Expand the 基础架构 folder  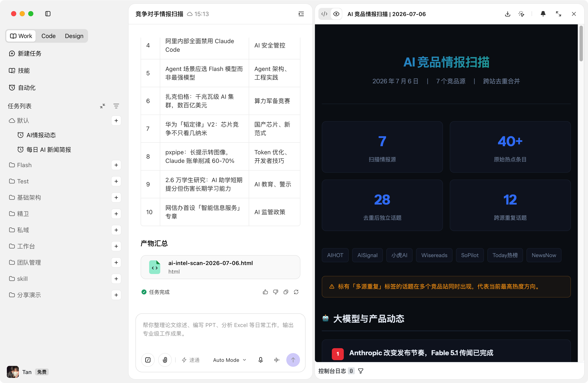pyautogui.click(x=25, y=197)
